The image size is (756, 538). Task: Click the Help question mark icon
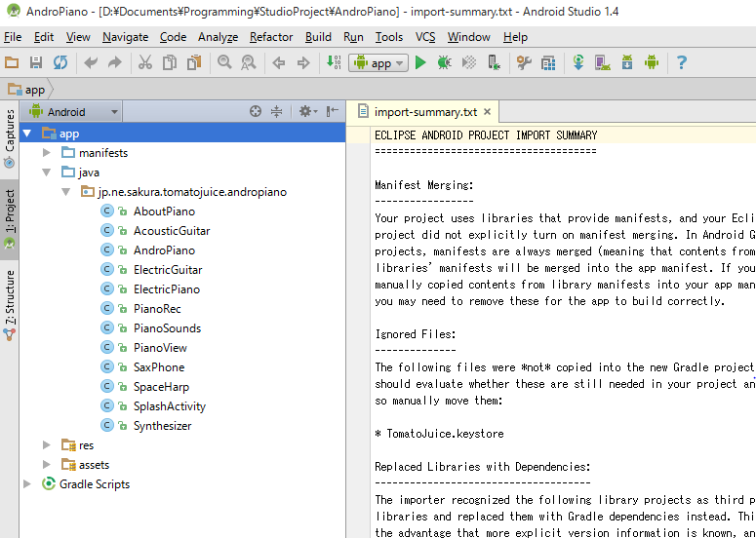pyautogui.click(x=681, y=63)
